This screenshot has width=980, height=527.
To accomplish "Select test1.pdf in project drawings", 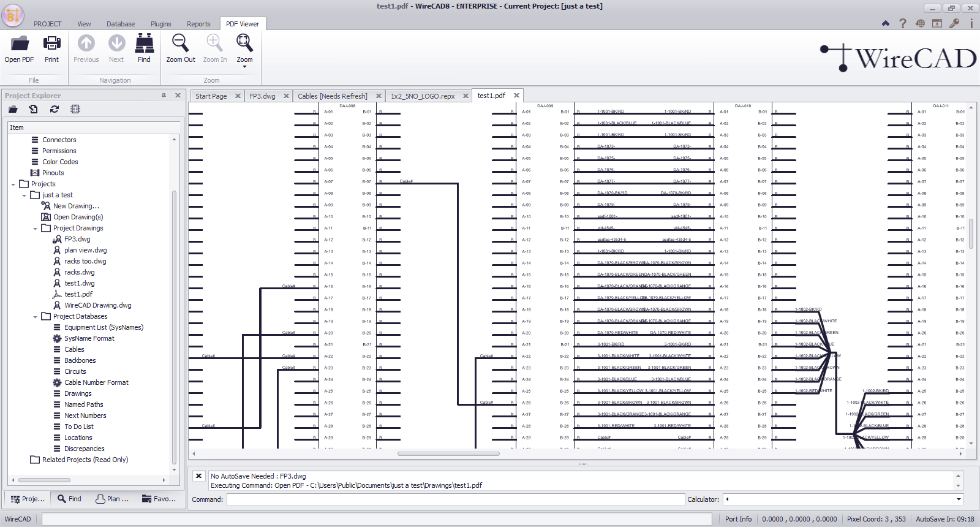I will tap(78, 294).
